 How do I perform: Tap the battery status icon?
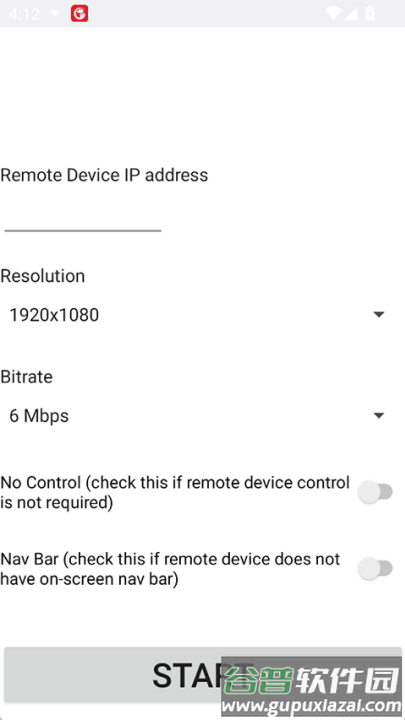370,13
